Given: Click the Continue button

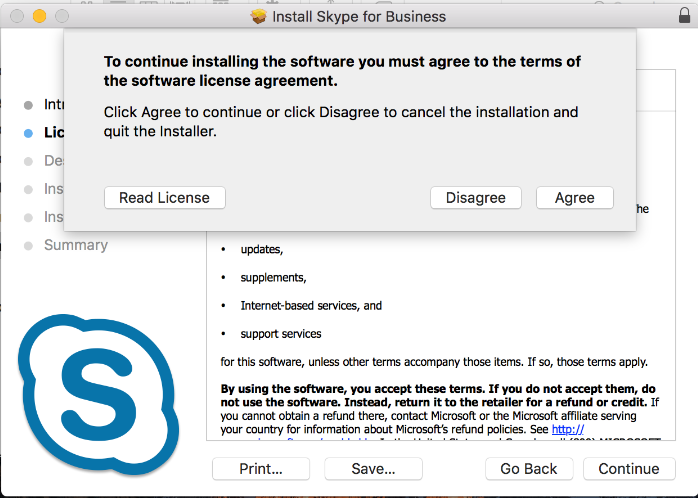Looking at the screenshot, I should click(629, 469).
